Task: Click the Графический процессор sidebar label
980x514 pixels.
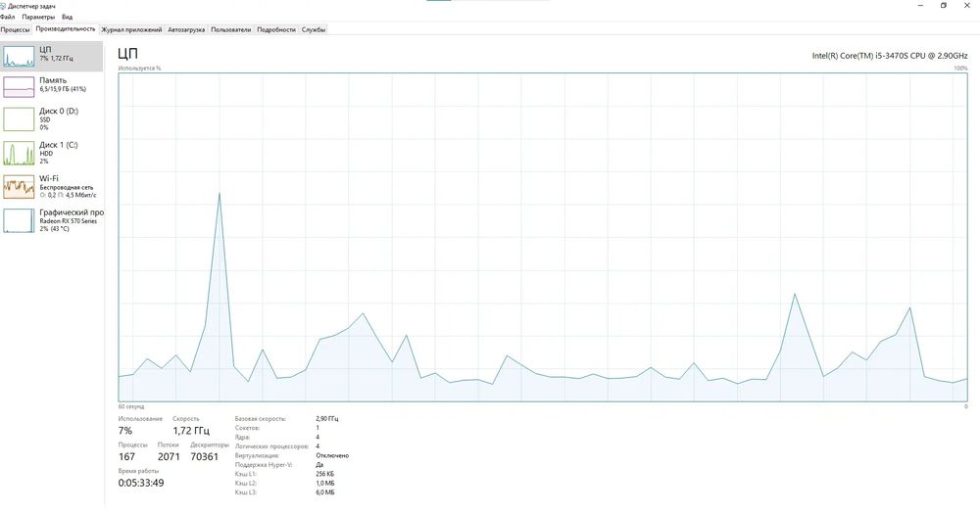Action: [x=72, y=211]
